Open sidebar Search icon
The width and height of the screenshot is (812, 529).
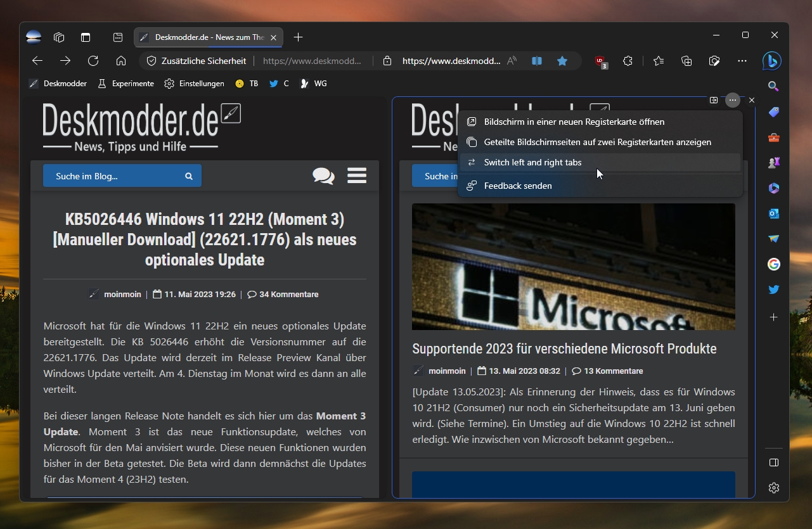tap(773, 86)
